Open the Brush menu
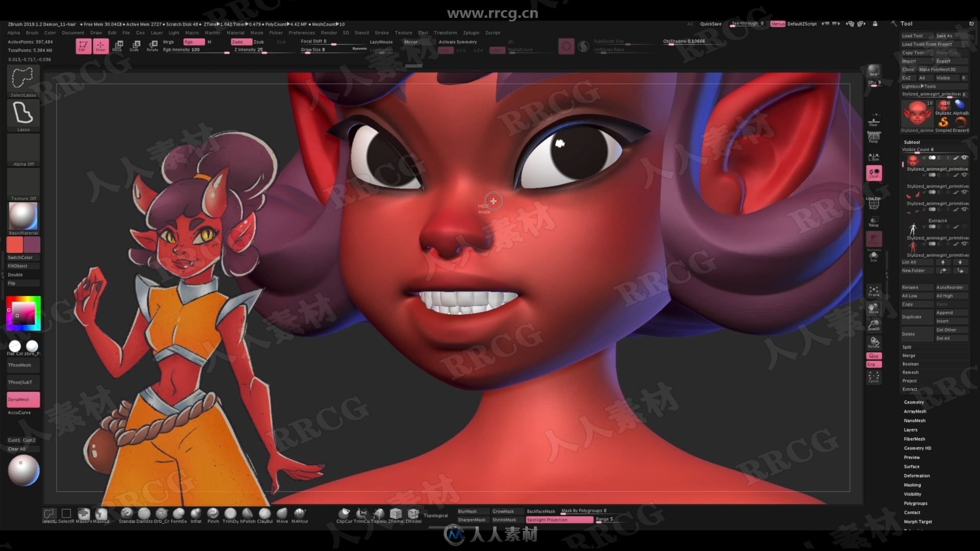Viewport: 980px width, 551px height. pos(32,33)
